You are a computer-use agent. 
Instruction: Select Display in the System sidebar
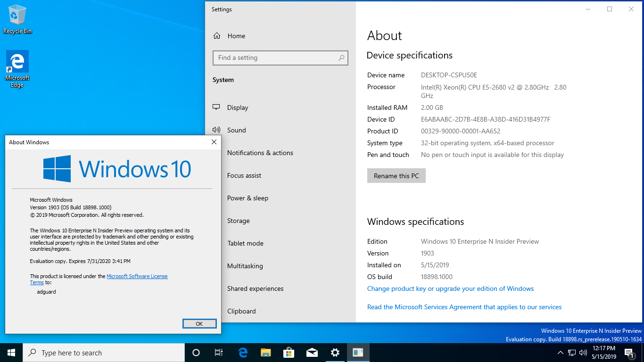(x=237, y=107)
